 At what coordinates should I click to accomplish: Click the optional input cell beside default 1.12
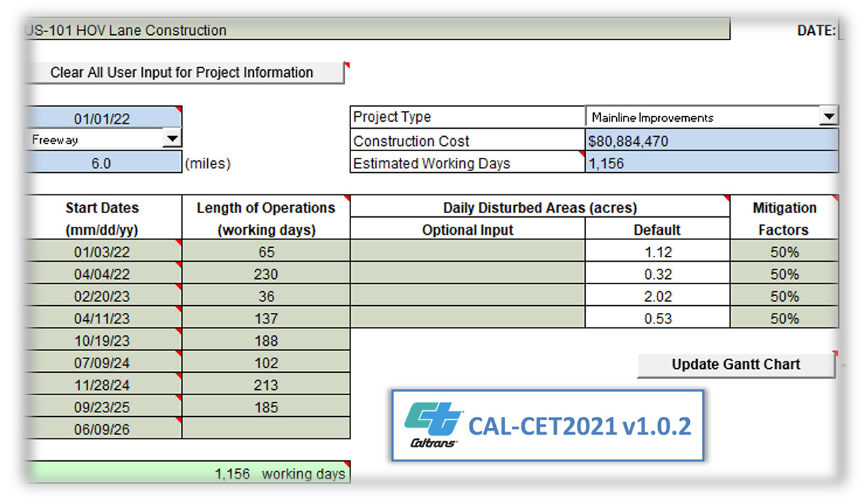coord(468,251)
